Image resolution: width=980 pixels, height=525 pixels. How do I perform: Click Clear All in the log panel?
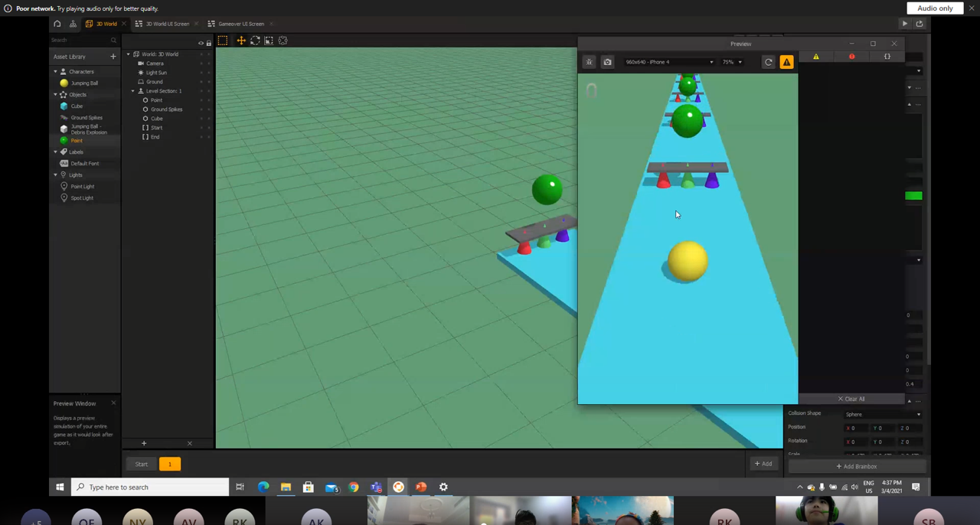pyautogui.click(x=851, y=399)
